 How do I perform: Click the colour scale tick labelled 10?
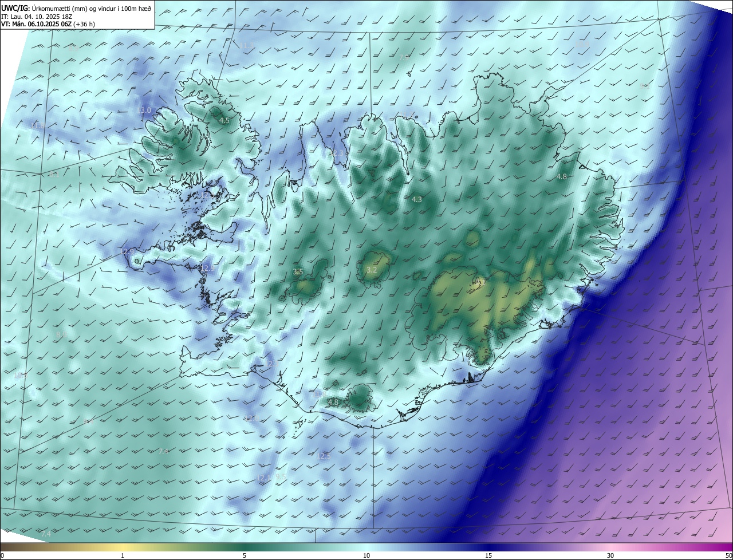point(366,555)
